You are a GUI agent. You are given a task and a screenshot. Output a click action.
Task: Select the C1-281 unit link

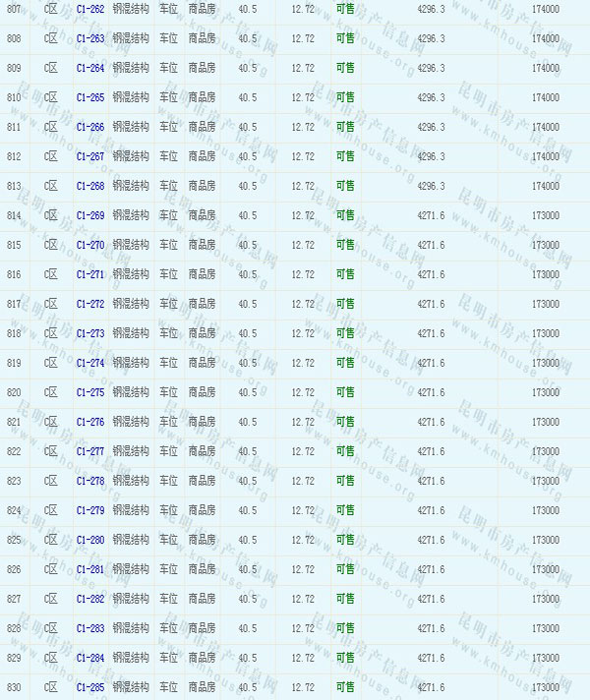click(x=89, y=570)
